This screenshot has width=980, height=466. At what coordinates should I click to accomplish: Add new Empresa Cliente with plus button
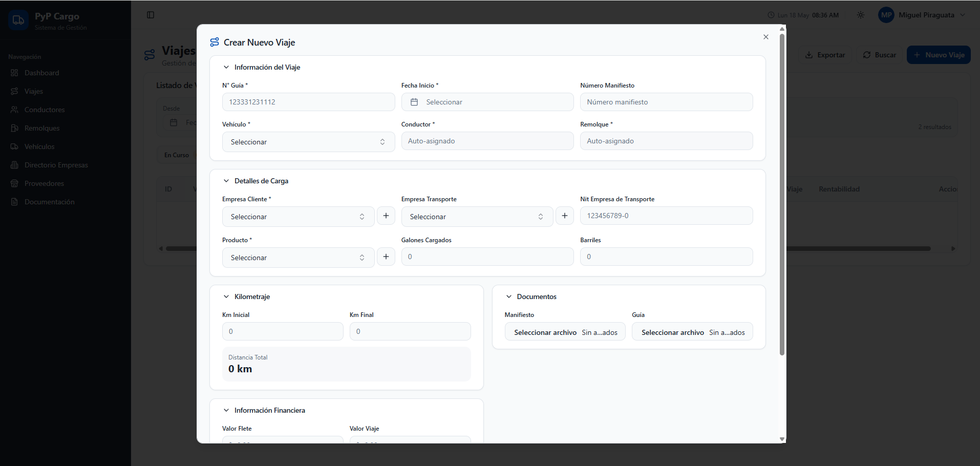386,216
